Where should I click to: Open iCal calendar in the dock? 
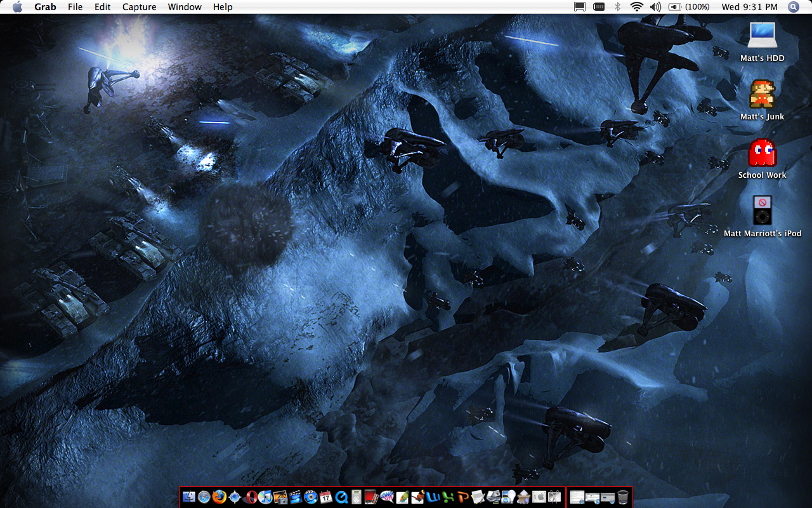click(326, 497)
